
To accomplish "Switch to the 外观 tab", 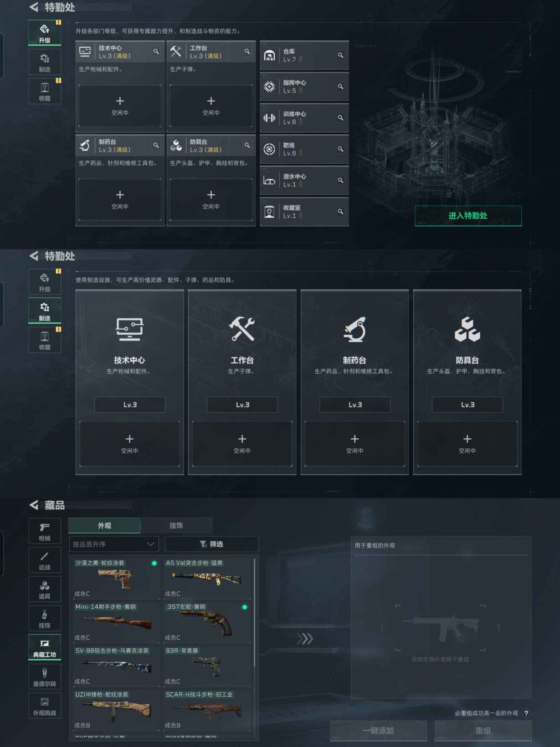I will coord(104,525).
